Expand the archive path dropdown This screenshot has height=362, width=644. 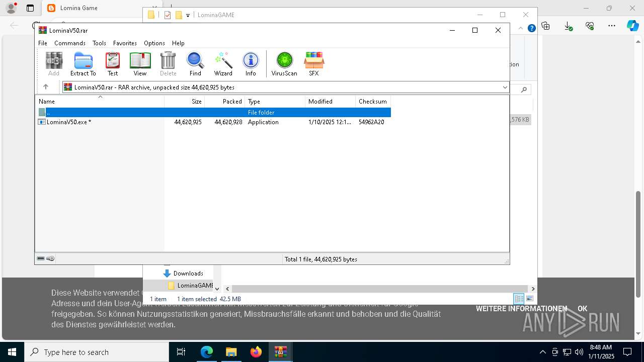pyautogui.click(x=505, y=87)
